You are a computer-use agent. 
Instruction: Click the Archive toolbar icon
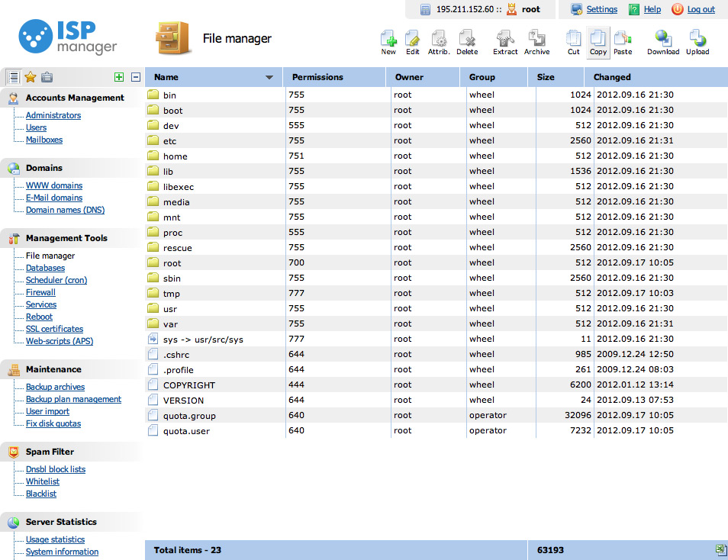coord(536,39)
